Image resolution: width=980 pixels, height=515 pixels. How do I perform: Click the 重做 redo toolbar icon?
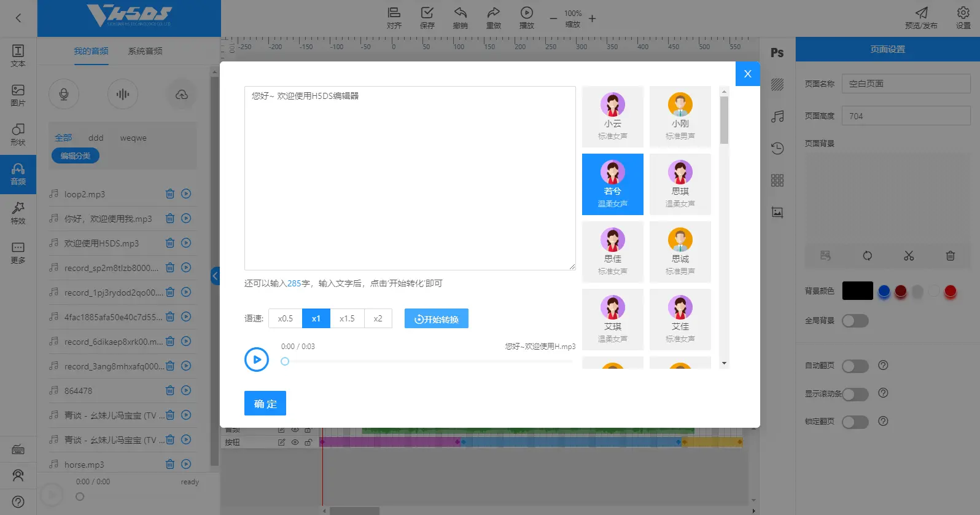pos(494,18)
